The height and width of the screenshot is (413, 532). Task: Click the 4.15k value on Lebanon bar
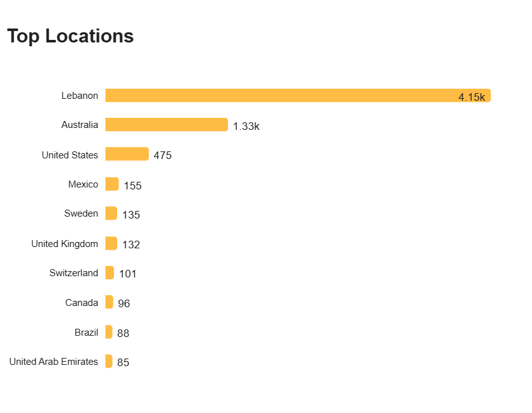[472, 97]
